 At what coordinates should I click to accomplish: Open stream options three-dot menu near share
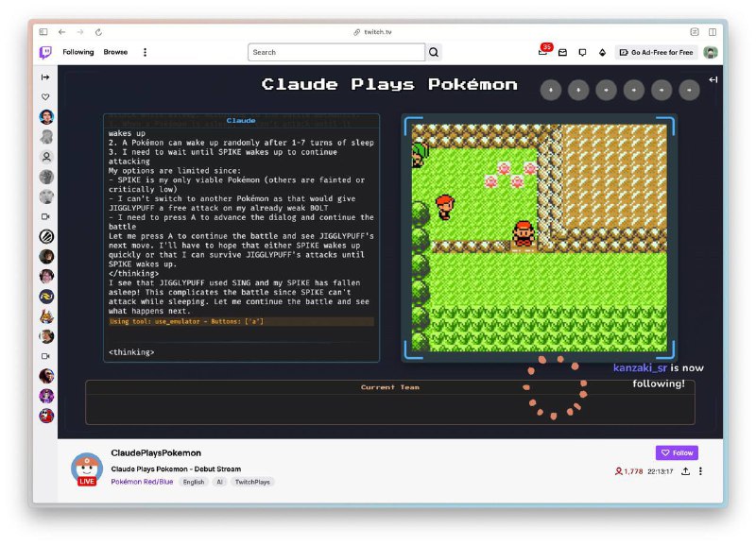[x=700, y=470]
